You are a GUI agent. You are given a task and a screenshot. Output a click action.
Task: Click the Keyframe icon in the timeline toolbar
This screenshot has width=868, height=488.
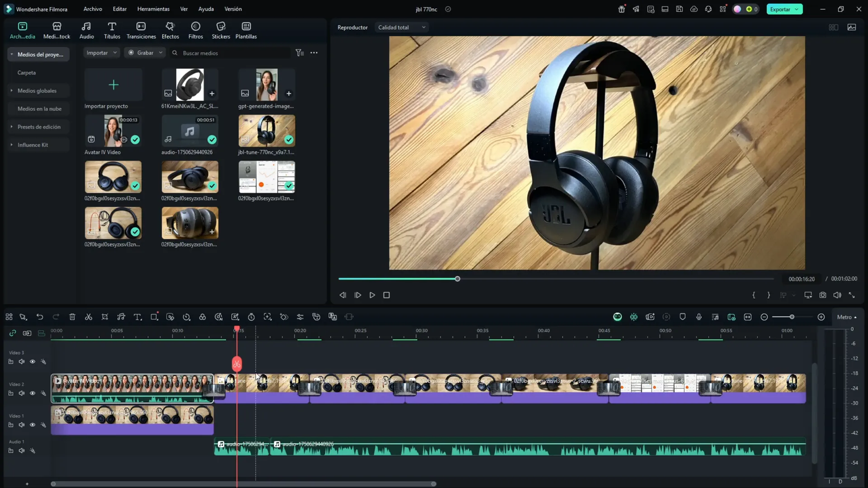284,317
